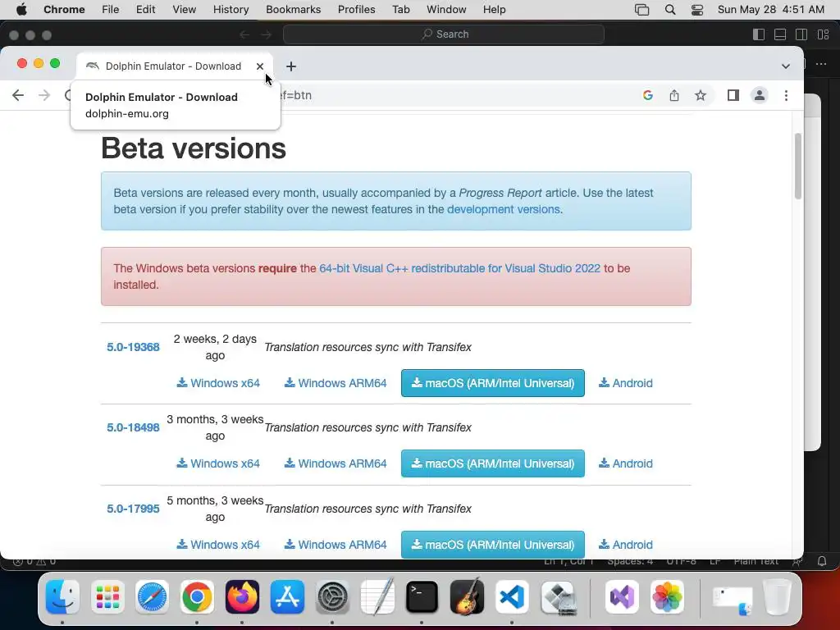Screen dimensions: 840x630
Task: Open Visual C++ redistributable link
Action: (x=459, y=268)
